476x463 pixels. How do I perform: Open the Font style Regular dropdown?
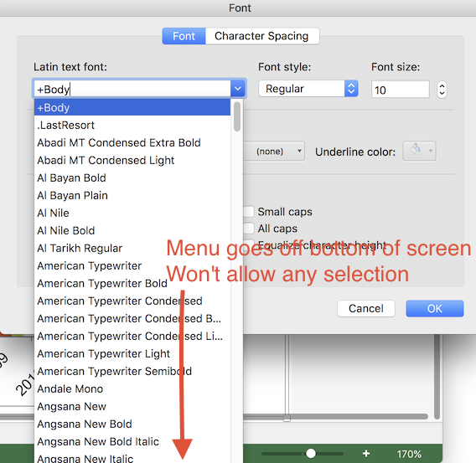point(308,89)
